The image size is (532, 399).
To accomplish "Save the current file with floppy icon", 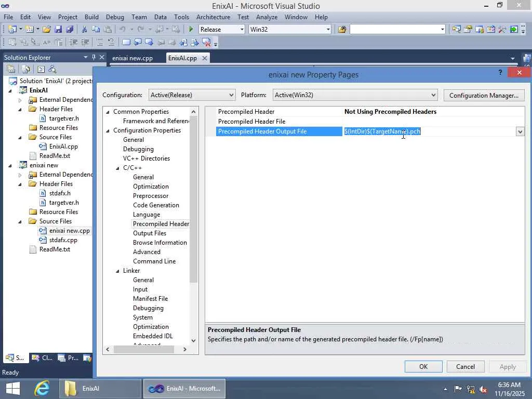I will click(58, 30).
